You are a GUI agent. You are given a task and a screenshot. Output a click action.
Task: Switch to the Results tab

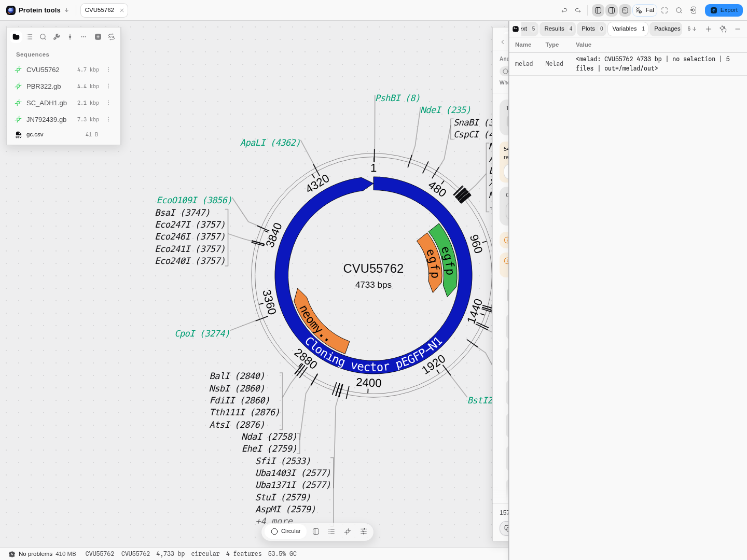click(x=558, y=29)
